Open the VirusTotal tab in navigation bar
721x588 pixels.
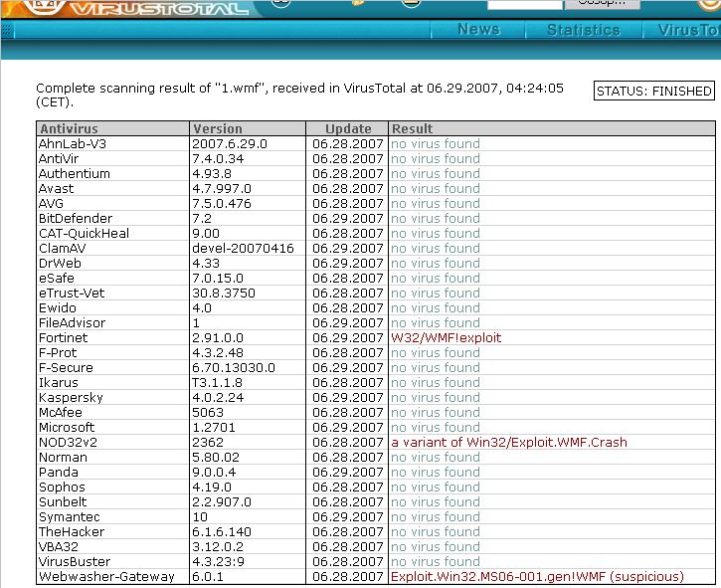688,30
